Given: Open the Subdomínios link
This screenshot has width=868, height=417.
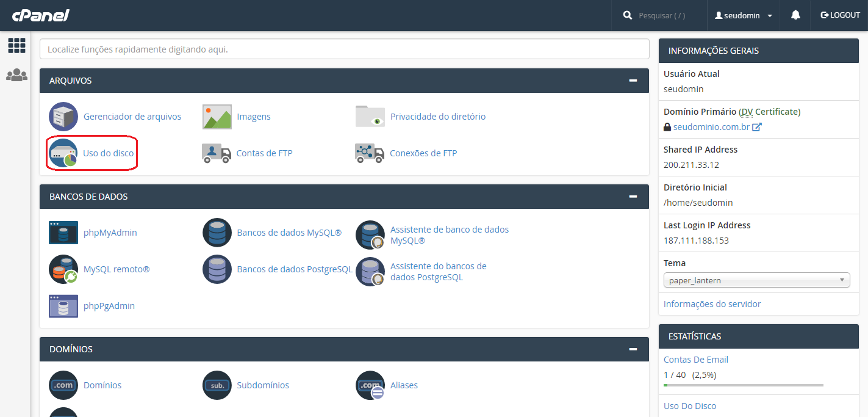Looking at the screenshot, I should coord(263,385).
